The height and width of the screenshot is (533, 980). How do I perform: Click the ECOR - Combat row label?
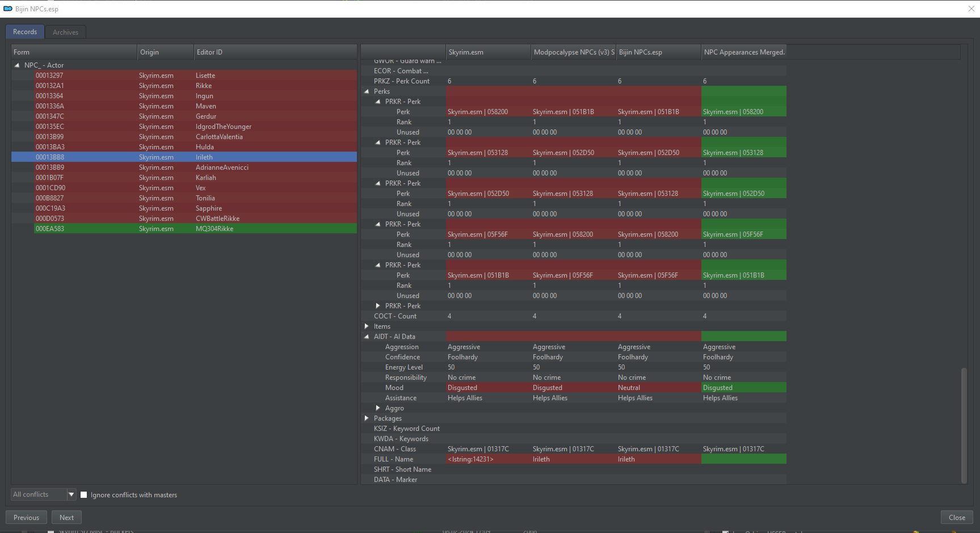pos(401,71)
